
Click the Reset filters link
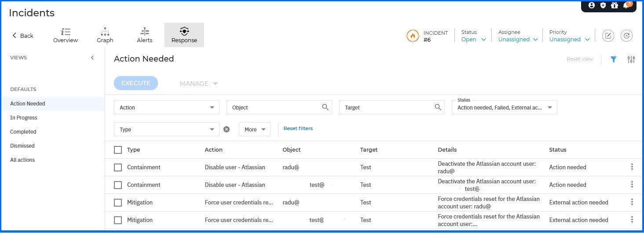(x=298, y=128)
